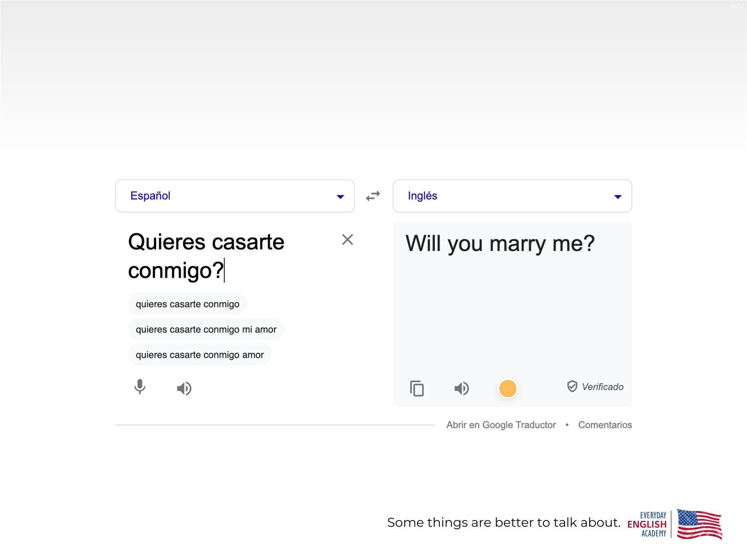This screenshot has height=560, width=747.
Task: Choose suggestion "quieres casarte conmigo mi amor"
Action: [206, 329]
